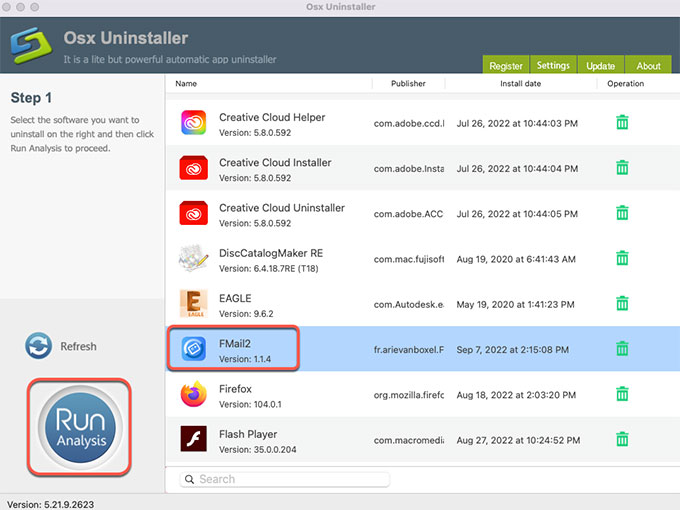The width and height of the screenshot is (680, 510).
Task: Click the trash icon for Creative Cloud Helper
Action: click(x=622, y=123)
